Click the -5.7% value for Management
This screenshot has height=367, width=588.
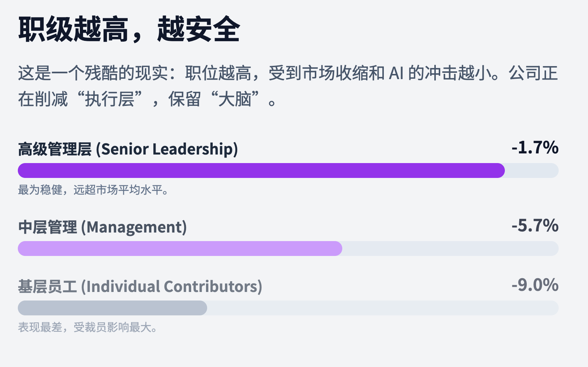click(x=535, y=226)
